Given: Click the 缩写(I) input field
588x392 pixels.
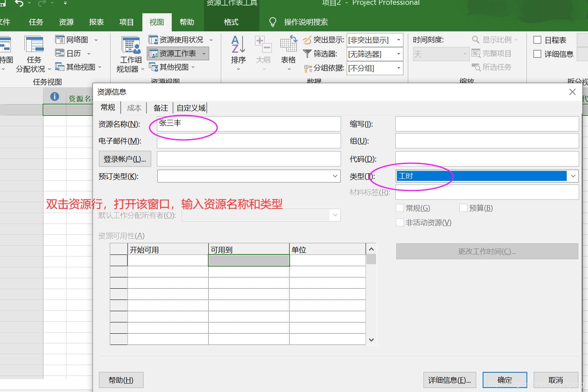Looking at the screenshot, I should [x=487, y=124].
